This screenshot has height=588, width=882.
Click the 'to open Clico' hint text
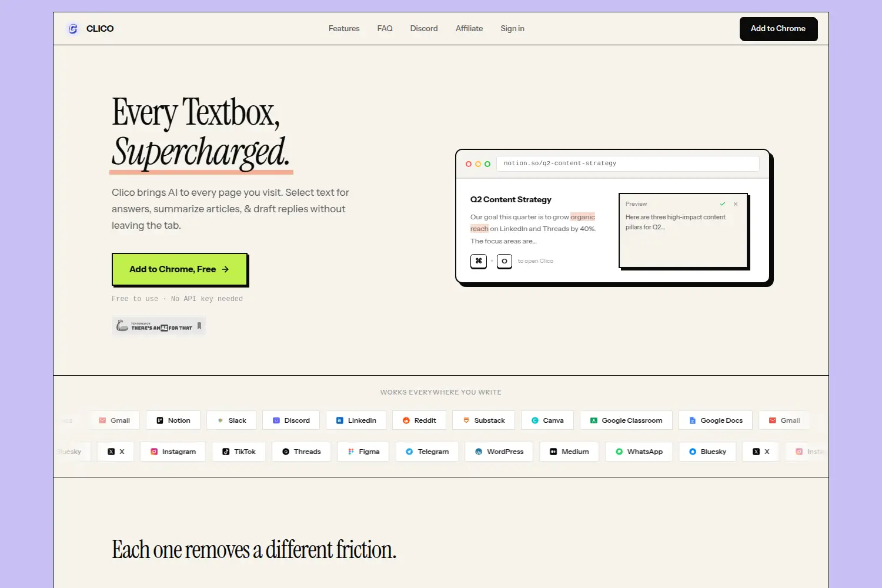[535, 261]
